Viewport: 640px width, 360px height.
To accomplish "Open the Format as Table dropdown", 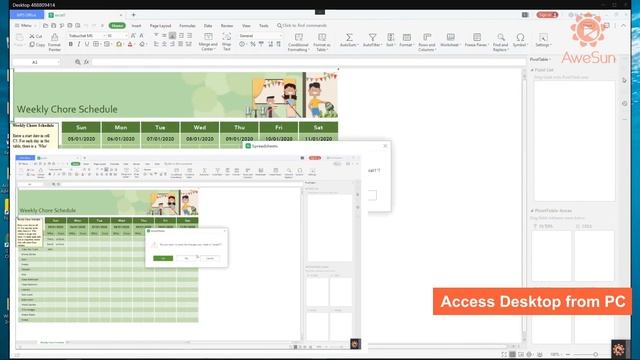I will pyautogui.click(x=322, y=42).
